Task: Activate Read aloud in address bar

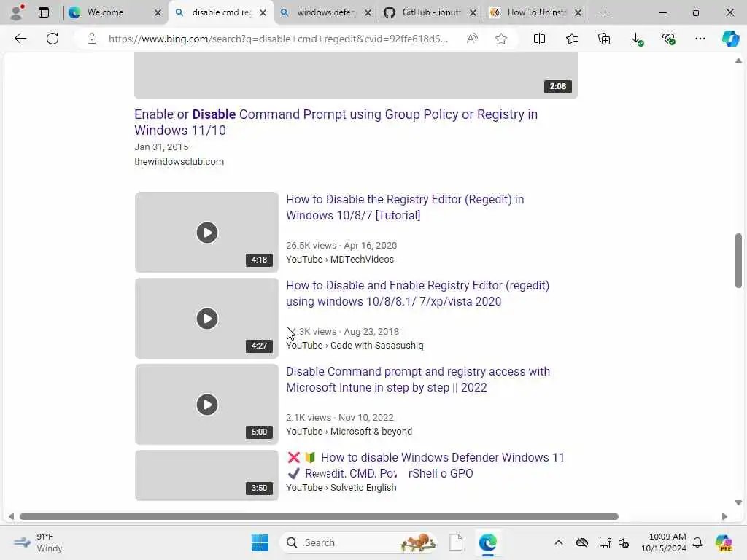Action: (472, 39)
